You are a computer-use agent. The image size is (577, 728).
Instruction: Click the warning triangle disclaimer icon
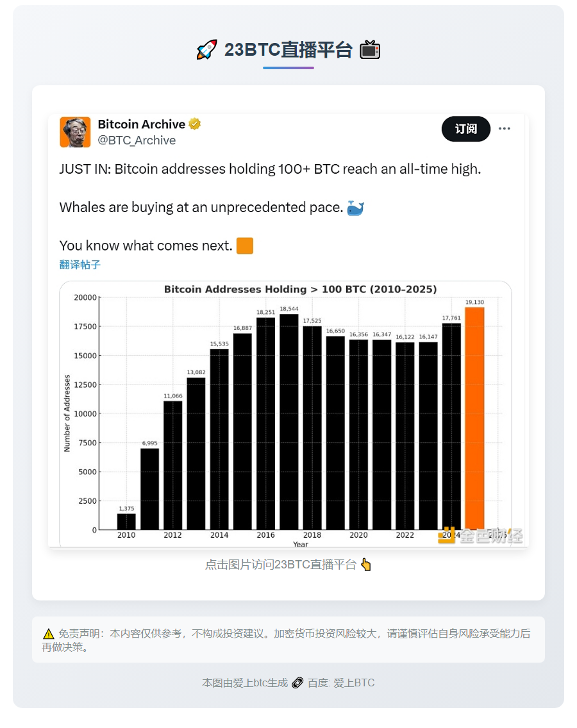[49, 634]
